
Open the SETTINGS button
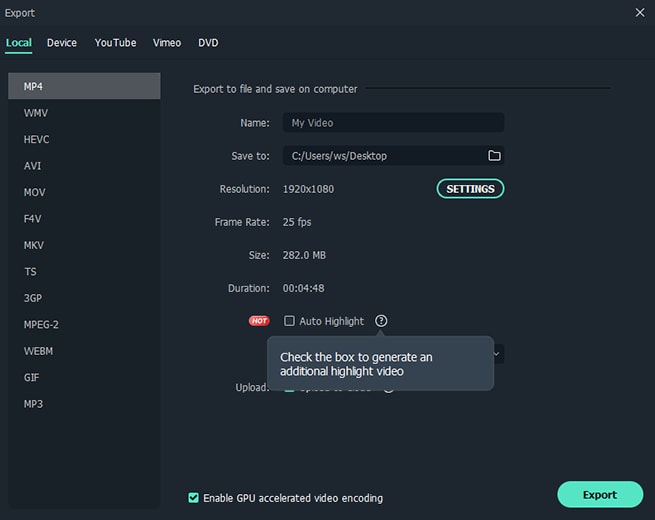pyautogui.click(x=470, y=189)
